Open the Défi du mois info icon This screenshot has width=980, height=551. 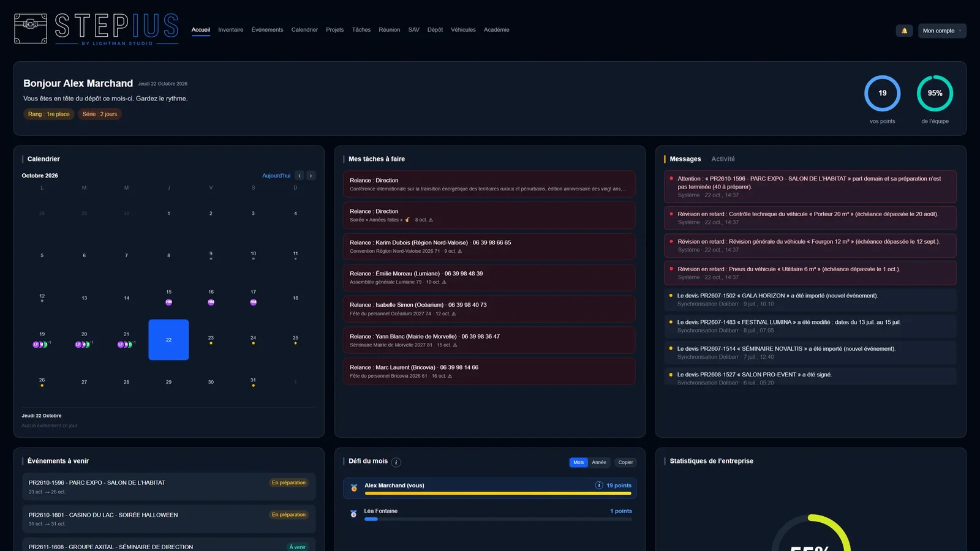coord(396,462)
